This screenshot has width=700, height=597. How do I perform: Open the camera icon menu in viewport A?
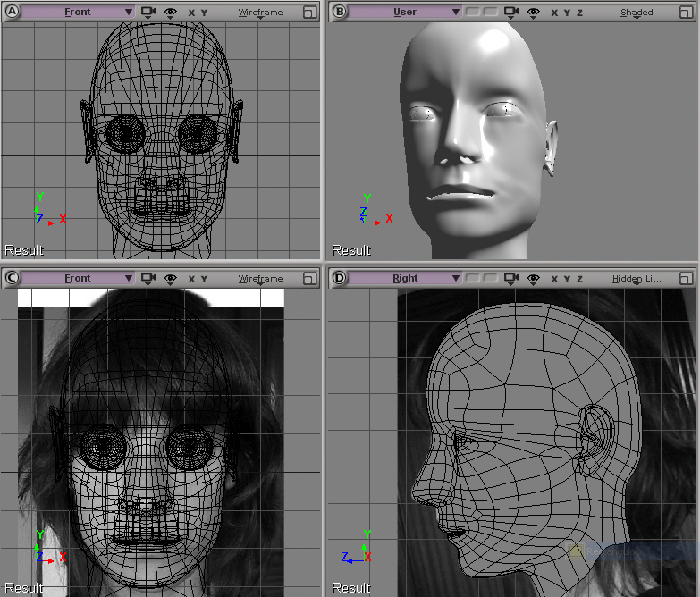coord(148,12)
